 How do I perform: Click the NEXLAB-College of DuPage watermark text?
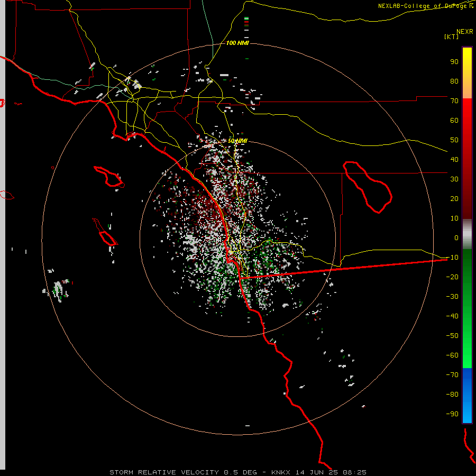425,6
